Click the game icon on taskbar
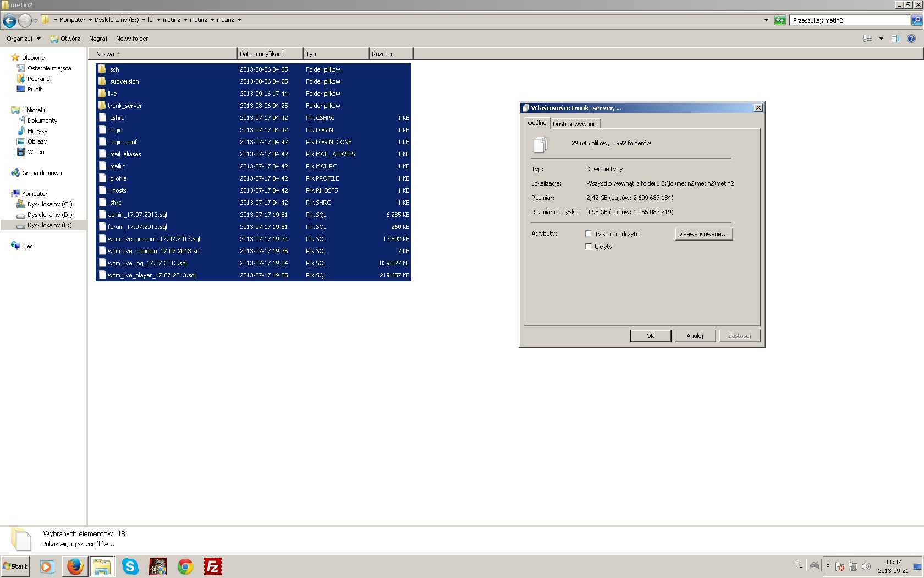 [x=158, y=566]
